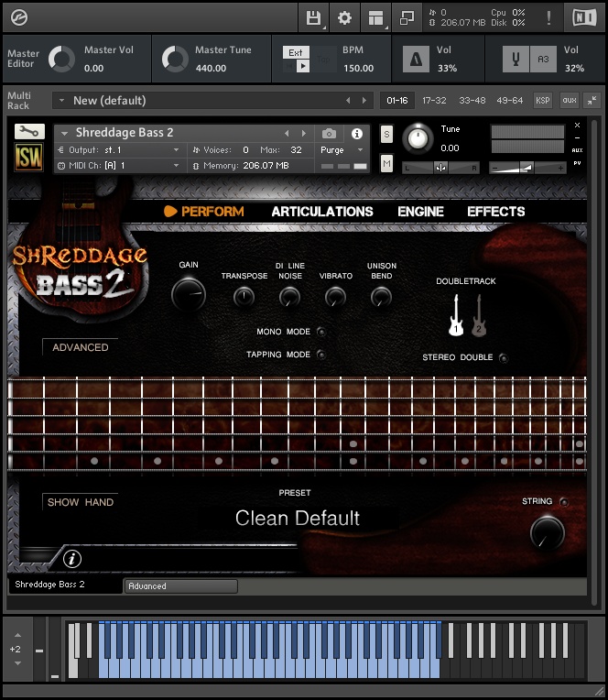Enable Mono Mode toggle
Screen dimensions: 608x700
coord(320,332)
